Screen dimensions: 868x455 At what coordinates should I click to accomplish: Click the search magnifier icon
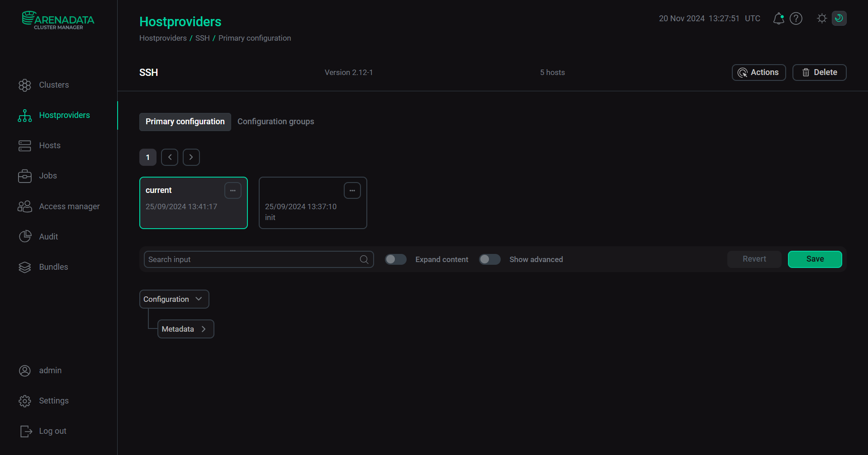(364, 259)
